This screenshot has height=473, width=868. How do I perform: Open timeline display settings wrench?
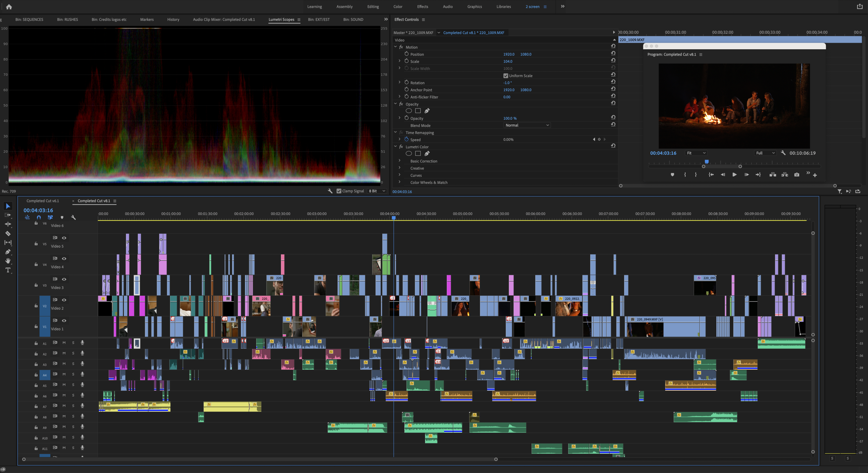73,217
